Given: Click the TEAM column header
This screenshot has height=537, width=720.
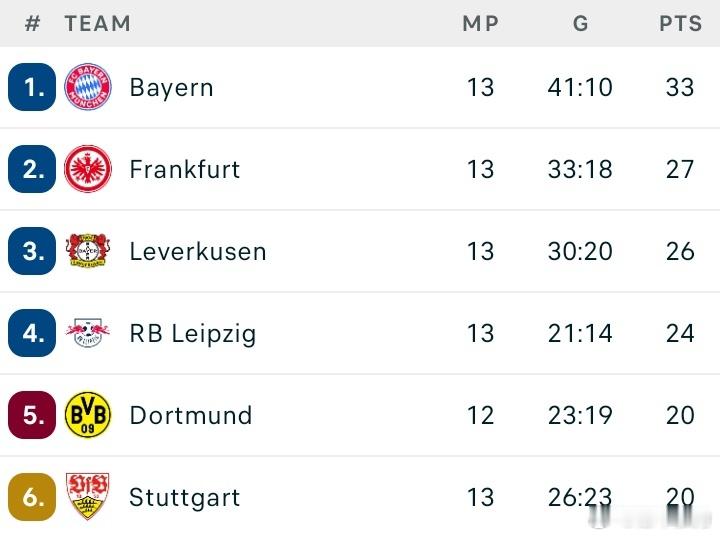Looking at the screenshot, I should coord(97,23).
